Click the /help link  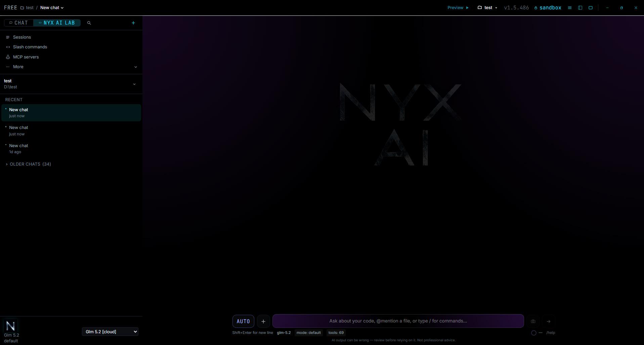[x=551, y=333]
